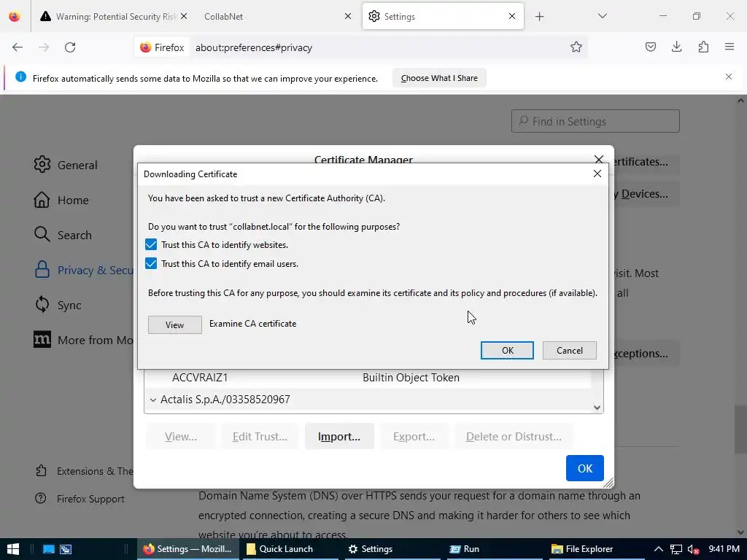Open the Downloads panel icon
Screen dimensions: 747x560
(x=676, y=47)
